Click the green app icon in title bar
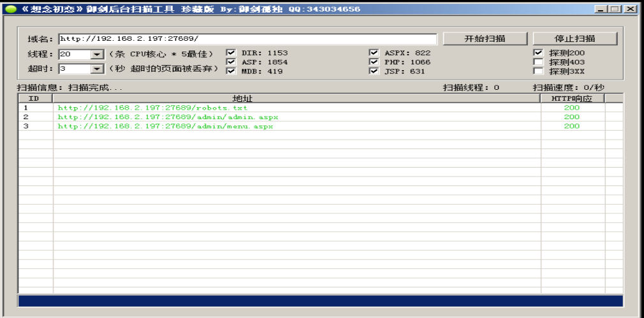 pos(11,9)
